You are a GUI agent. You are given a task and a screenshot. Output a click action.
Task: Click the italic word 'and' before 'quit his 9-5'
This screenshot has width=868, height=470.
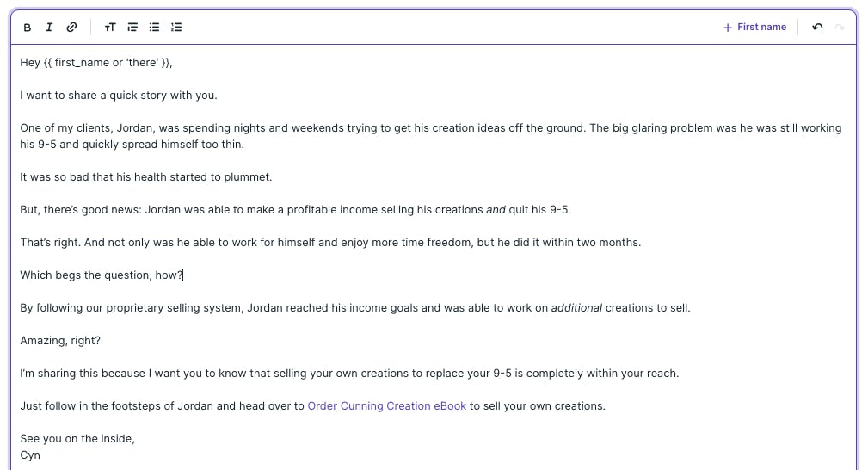496,210
